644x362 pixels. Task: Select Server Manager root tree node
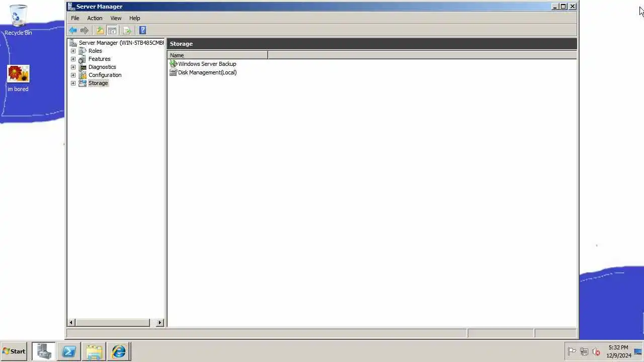pos(121,43)
